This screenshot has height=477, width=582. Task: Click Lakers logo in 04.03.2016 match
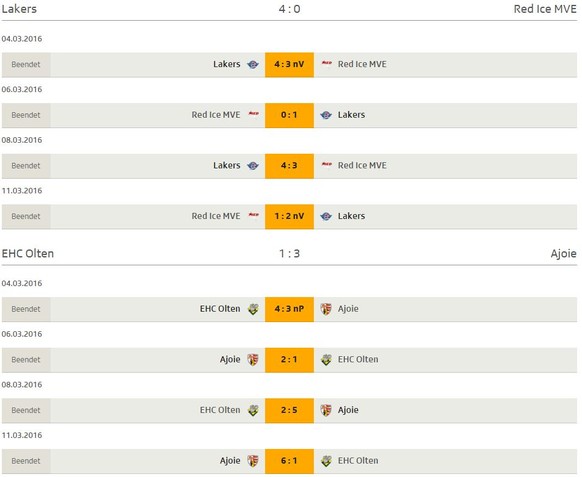(253, 65)
